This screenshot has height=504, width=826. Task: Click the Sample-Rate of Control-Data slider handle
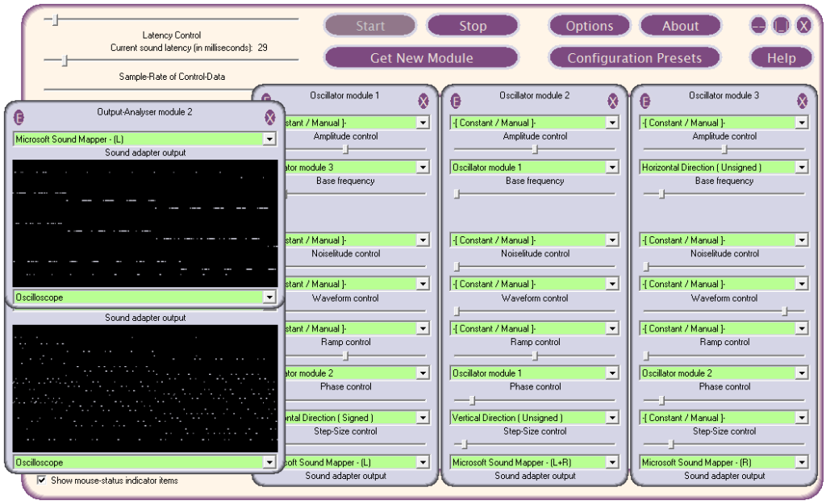tap(65, 60)
